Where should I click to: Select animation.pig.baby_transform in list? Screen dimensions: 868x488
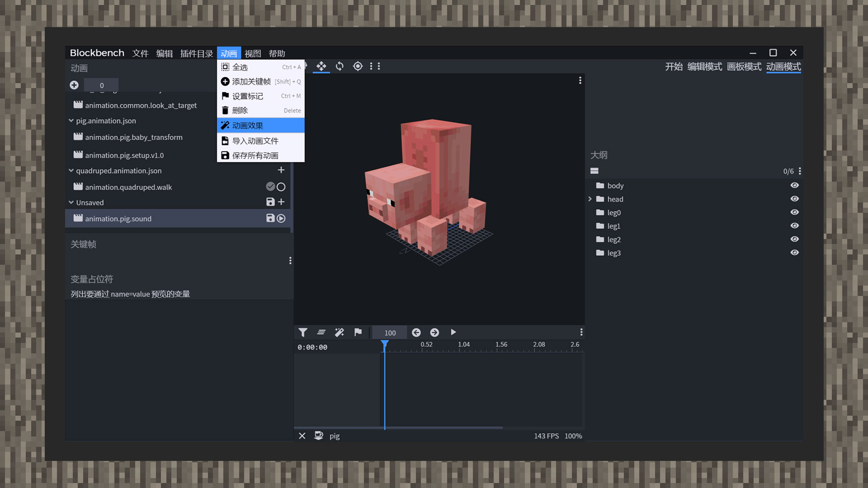click(x=178, y=137)
